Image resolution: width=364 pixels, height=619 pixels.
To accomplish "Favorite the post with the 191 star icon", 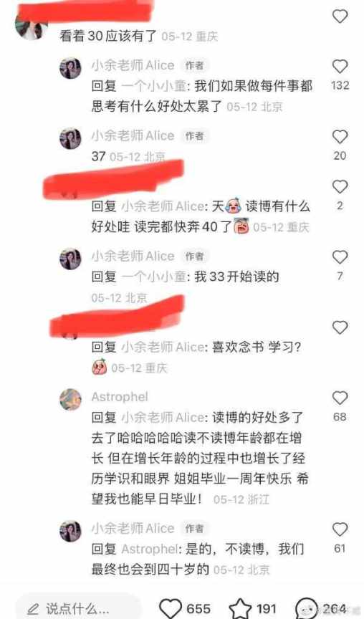I will (240, 608).
